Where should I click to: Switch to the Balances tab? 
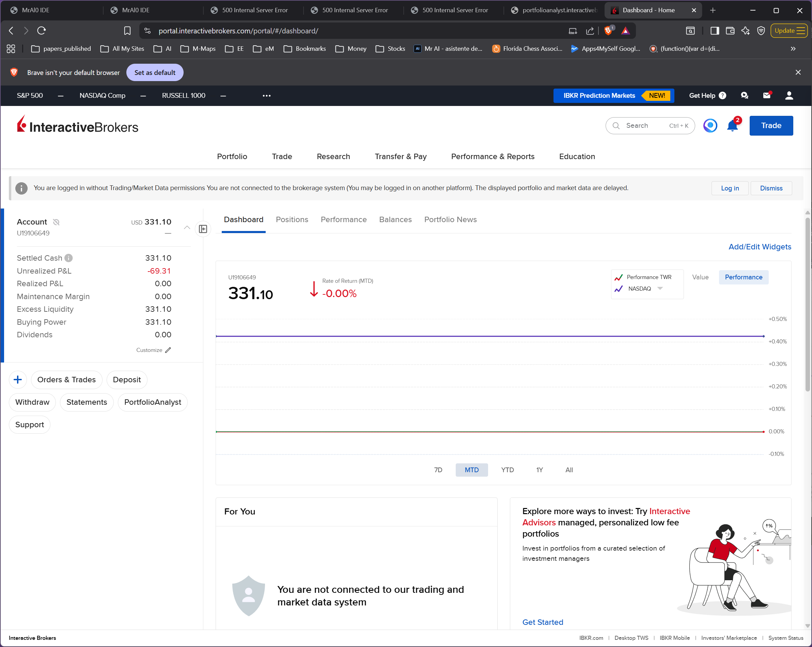tap(395, 219)
